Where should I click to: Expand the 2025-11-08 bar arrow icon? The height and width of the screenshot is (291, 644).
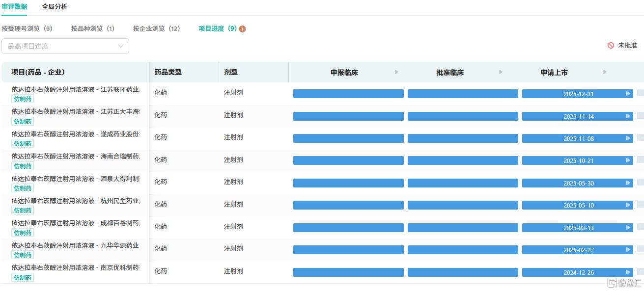(x=628, y=138)
